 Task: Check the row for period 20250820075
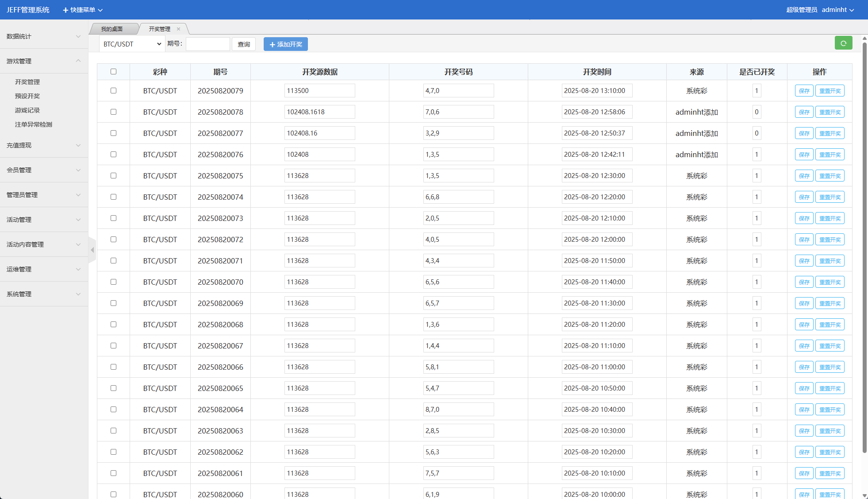click(x=113, y=176)
